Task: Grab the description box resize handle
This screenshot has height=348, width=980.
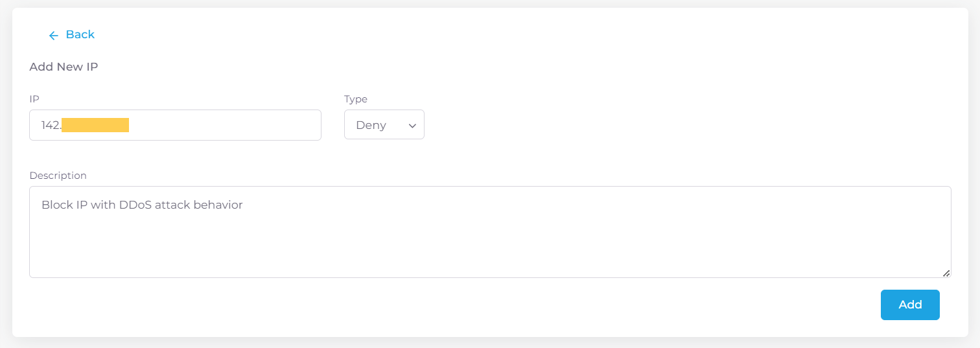Action: [946, 273]
